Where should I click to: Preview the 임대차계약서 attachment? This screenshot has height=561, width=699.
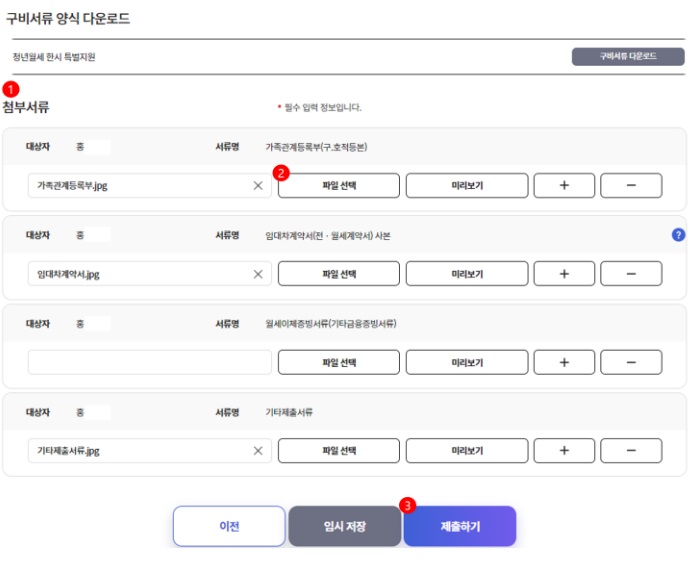click(467, 274)
